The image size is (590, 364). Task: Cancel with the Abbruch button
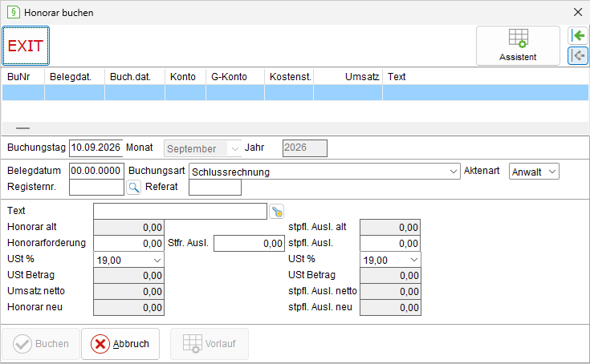coord(120,344)
